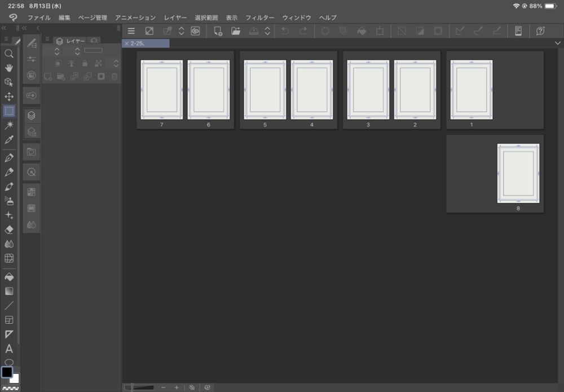Open page 1 thumbnail
Viewport: 564px width, 392px height.
(472, 90)
